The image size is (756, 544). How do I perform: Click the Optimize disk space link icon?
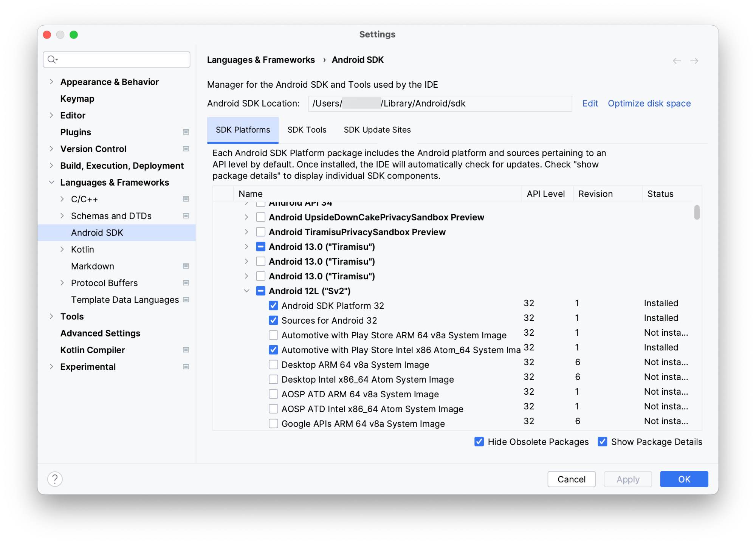tap(649, 104)
